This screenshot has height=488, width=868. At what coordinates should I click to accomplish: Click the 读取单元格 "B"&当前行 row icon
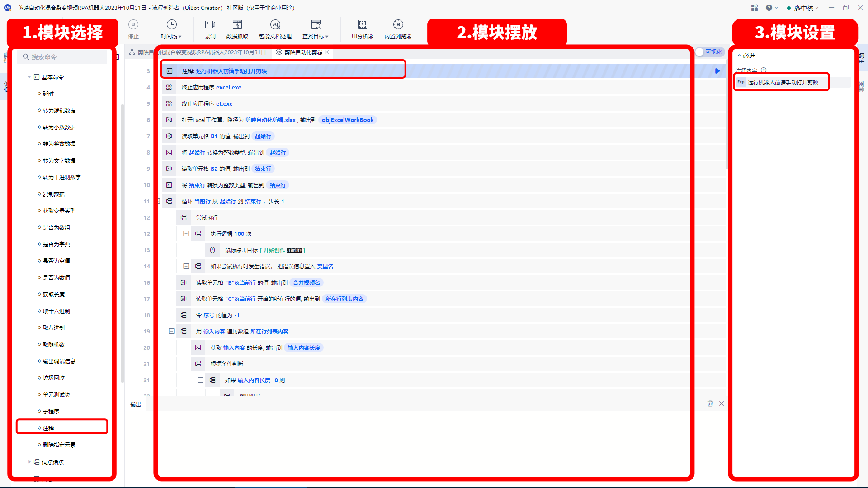pyautogui.click(x=184, y=283)
